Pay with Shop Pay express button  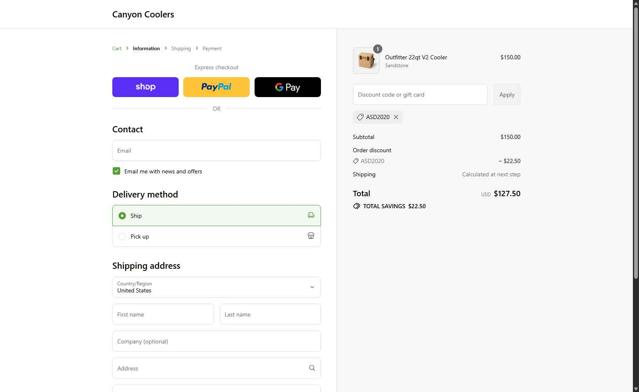[145, 87]
